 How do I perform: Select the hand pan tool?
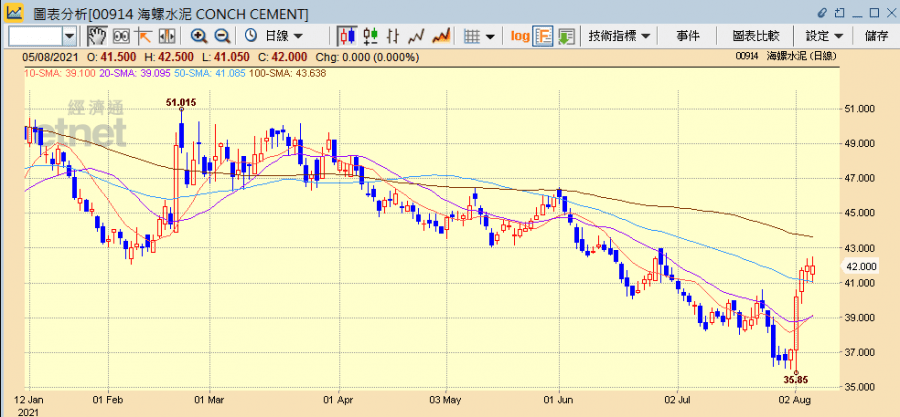pyautogui.click(x=97, y=36)
